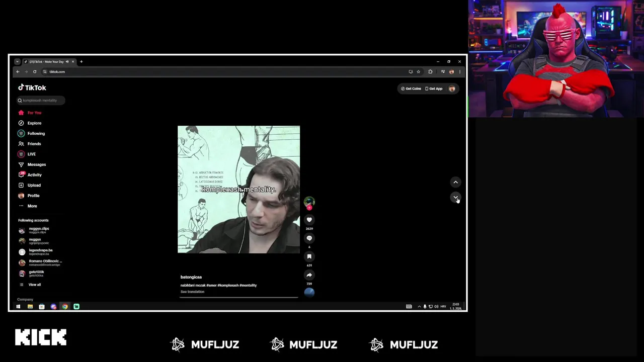
Task: Open legendvape.ba following account
Action: (36, 252)
